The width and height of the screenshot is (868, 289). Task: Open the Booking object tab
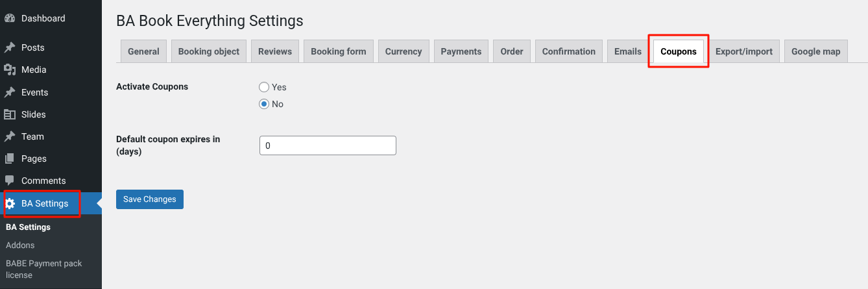[208, 51]
